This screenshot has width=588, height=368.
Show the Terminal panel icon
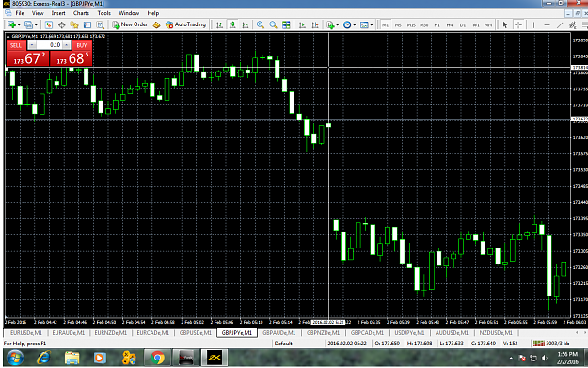click(87, 24)
